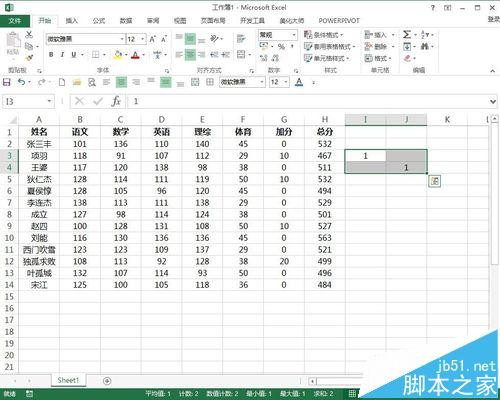Collapse the ribbon with the chevron

click(x=492, y=71)
